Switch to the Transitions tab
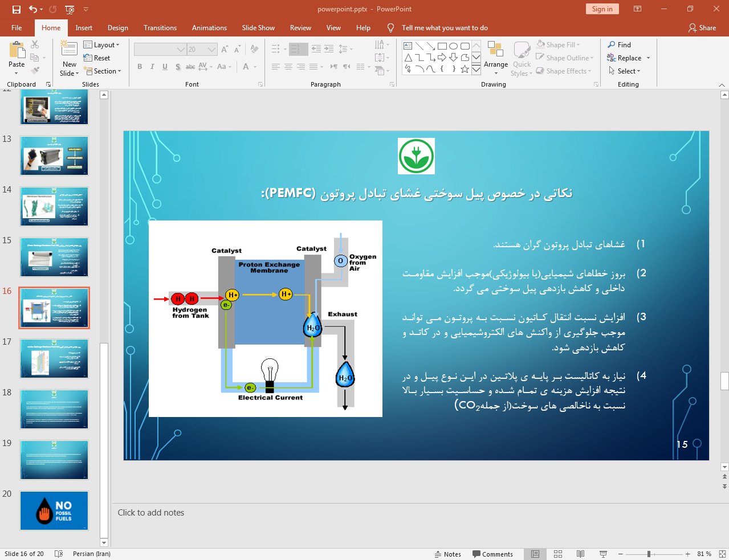Image resolution: width=729 pixels, height=560 pixels. click(160, 27)
